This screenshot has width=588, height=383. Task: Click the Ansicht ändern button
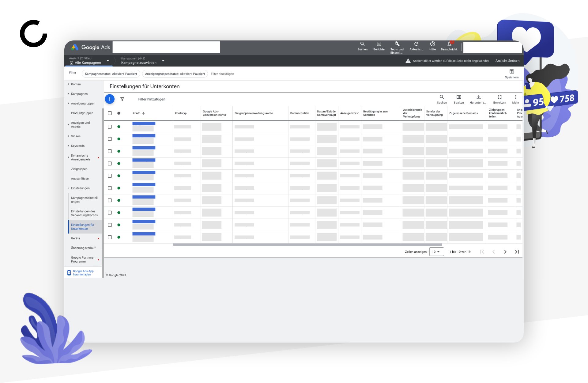tap(507, 61)
